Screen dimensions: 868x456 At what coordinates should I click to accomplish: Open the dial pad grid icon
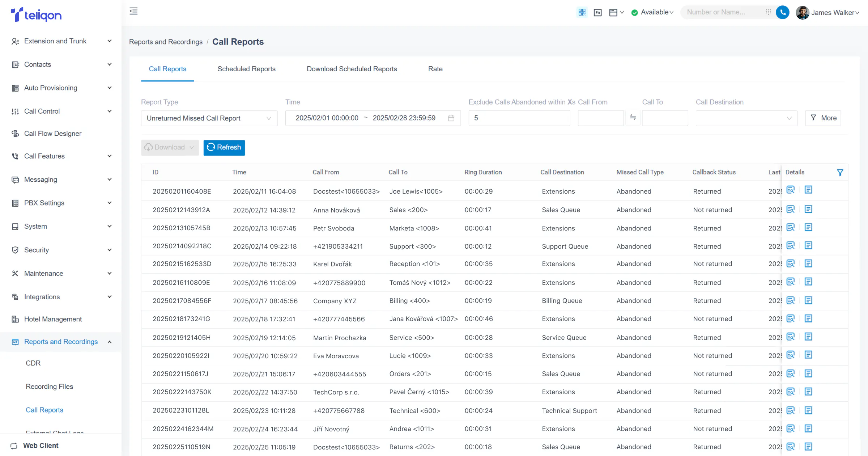pos(769,12)
